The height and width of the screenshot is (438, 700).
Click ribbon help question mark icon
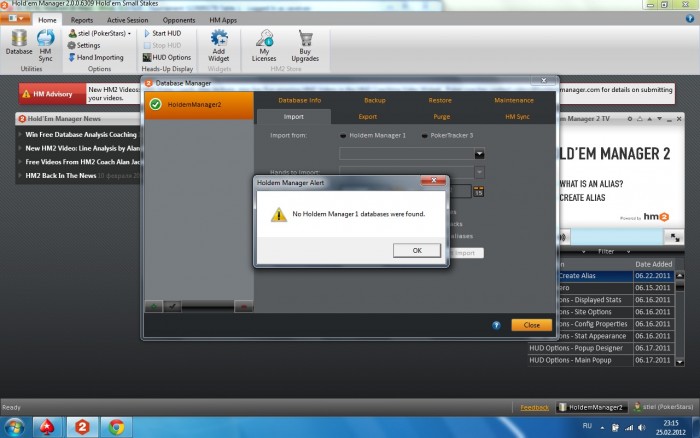tap(690, 18)
